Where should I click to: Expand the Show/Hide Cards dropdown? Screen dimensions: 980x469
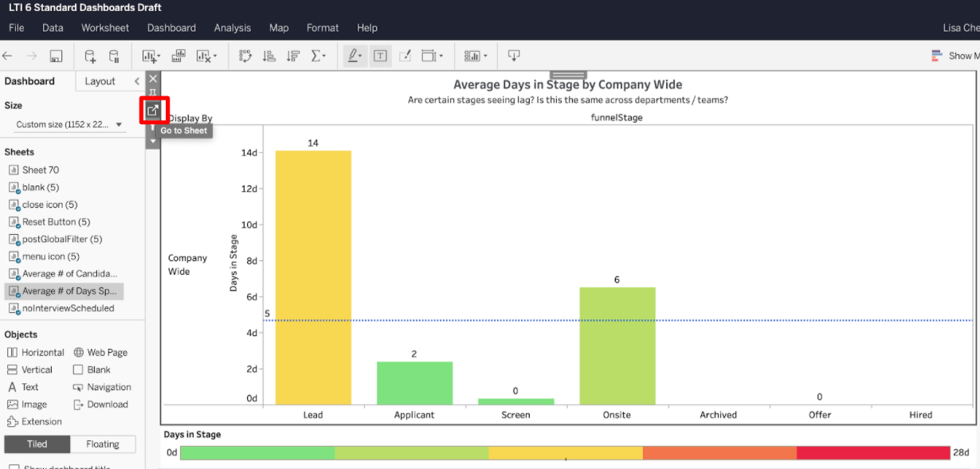[x=475, y=56]
